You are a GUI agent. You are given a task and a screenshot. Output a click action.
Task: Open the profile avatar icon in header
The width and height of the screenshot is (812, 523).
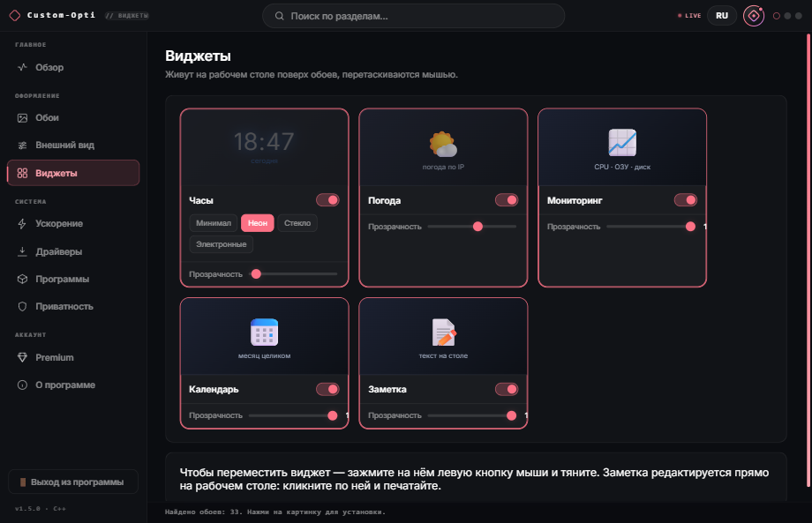754,16
